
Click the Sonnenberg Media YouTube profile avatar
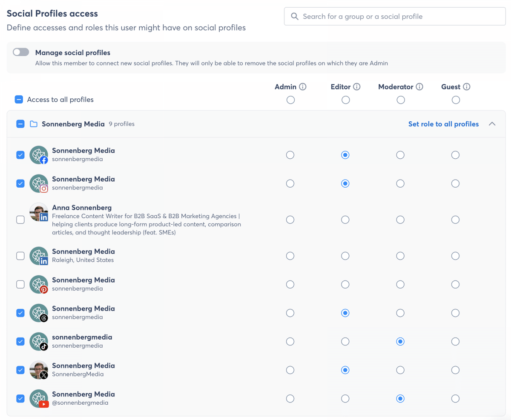coord(39,399)
